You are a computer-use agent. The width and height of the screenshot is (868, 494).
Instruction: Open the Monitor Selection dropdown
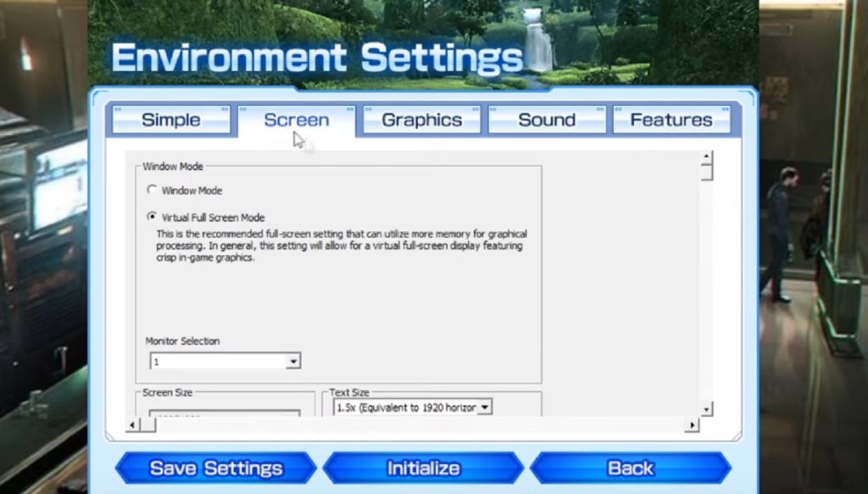225,360
